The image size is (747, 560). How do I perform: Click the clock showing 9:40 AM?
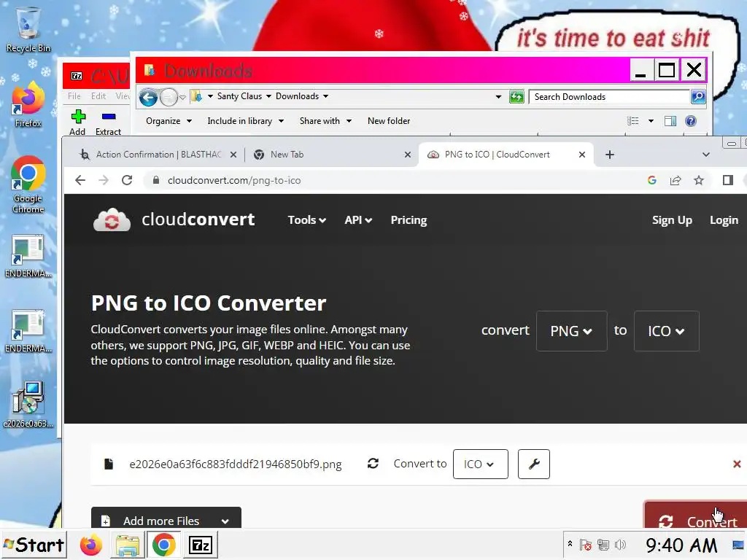[681, 545]
